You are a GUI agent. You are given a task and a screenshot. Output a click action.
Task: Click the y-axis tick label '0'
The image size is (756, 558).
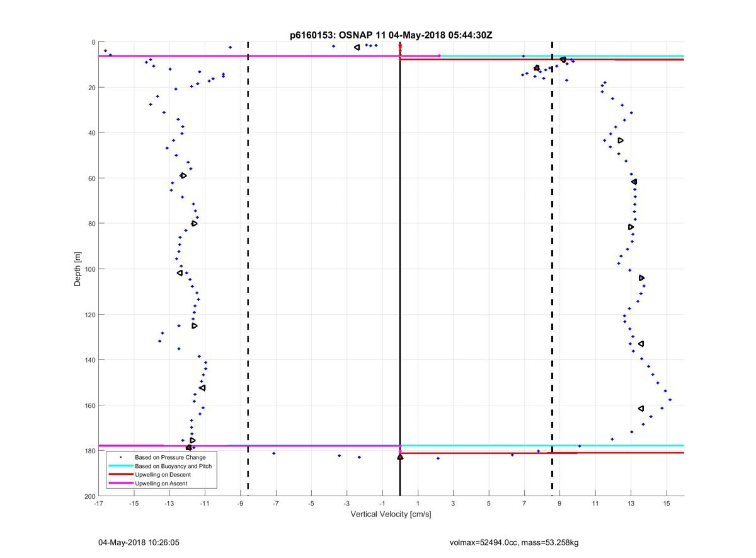pyautogui.click(x=94, y=42)
